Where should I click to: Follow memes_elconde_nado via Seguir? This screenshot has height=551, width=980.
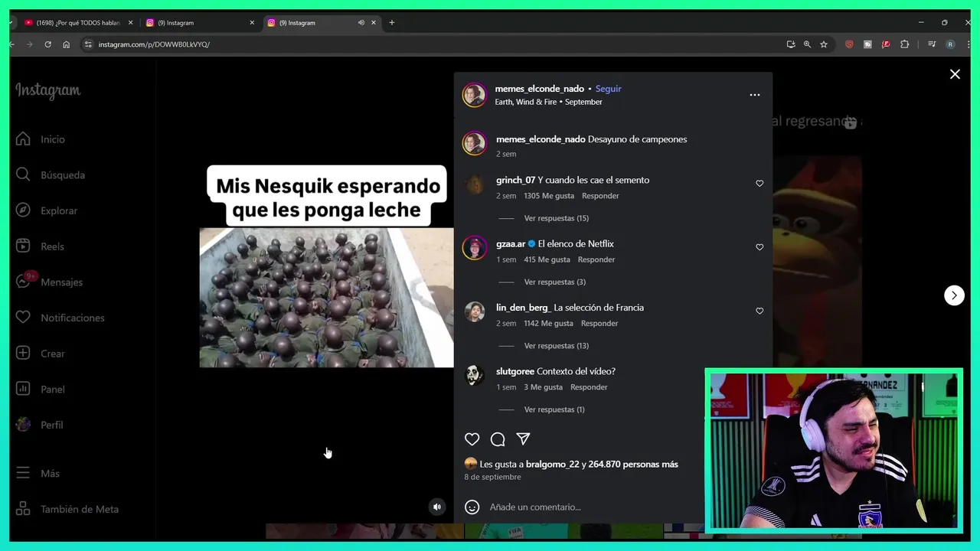pyautogui.click(x=608, y=89)
